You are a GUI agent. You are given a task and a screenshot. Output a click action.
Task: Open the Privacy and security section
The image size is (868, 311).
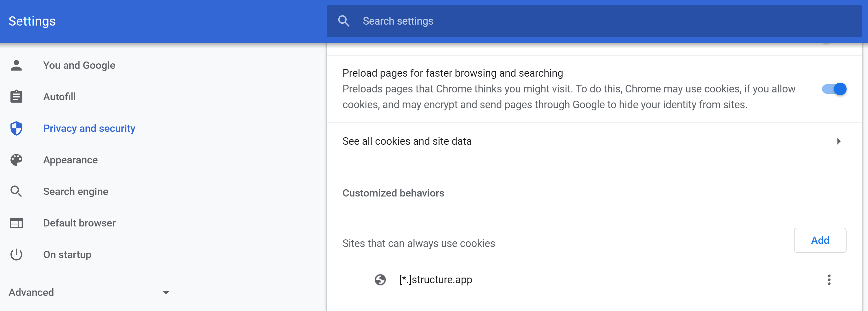[x=89, y=128]
